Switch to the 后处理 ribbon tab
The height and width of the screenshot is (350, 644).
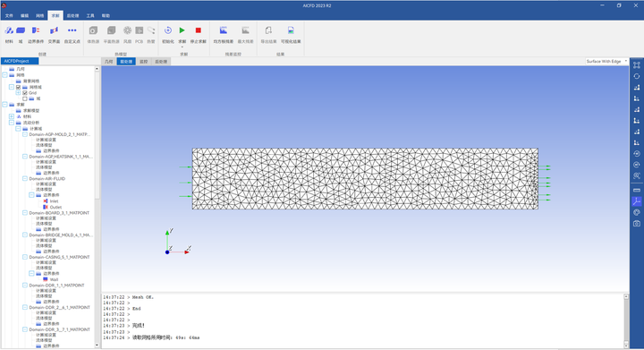(x=72, y=15)
